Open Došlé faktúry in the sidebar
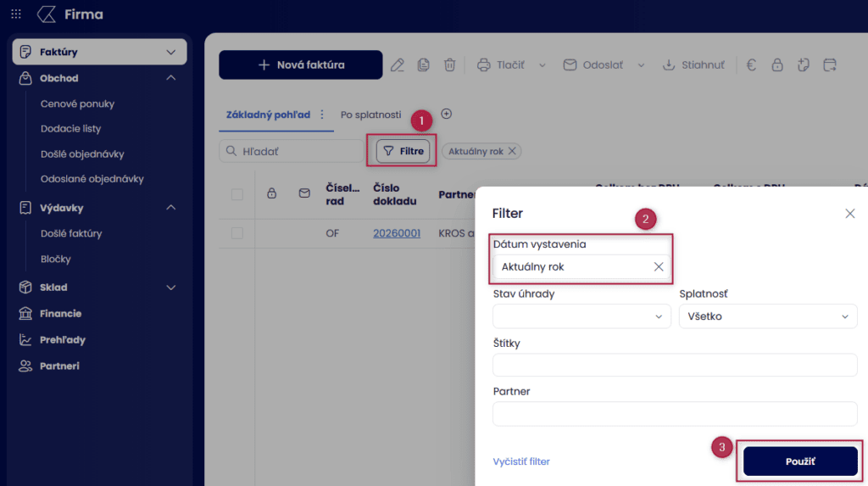868x486 pixels. point(71,233)
